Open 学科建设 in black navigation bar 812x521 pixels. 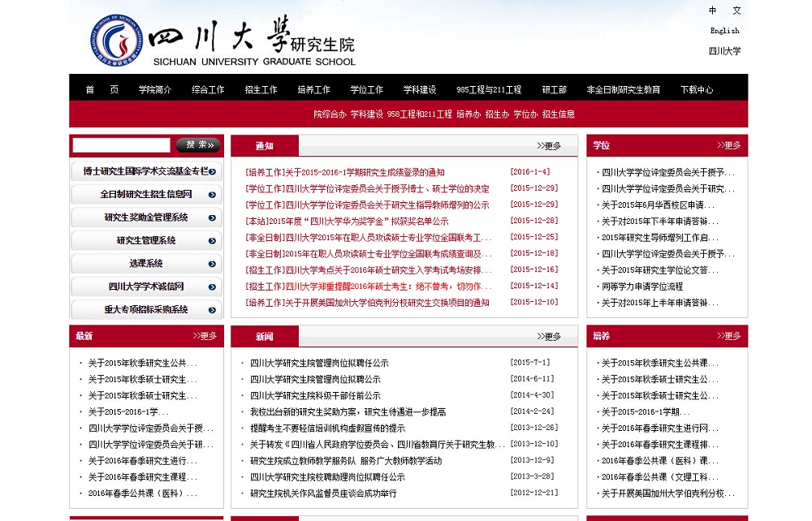[420, 89]
